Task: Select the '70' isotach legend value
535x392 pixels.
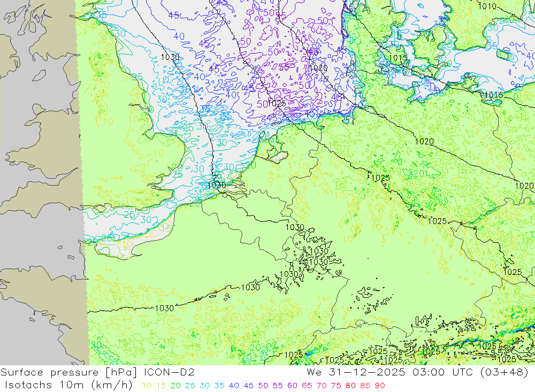Action: [x=322, y=386]
